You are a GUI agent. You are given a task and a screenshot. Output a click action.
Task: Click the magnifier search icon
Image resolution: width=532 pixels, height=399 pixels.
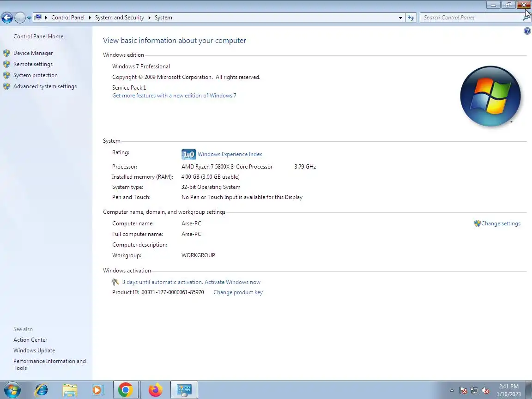526,18
